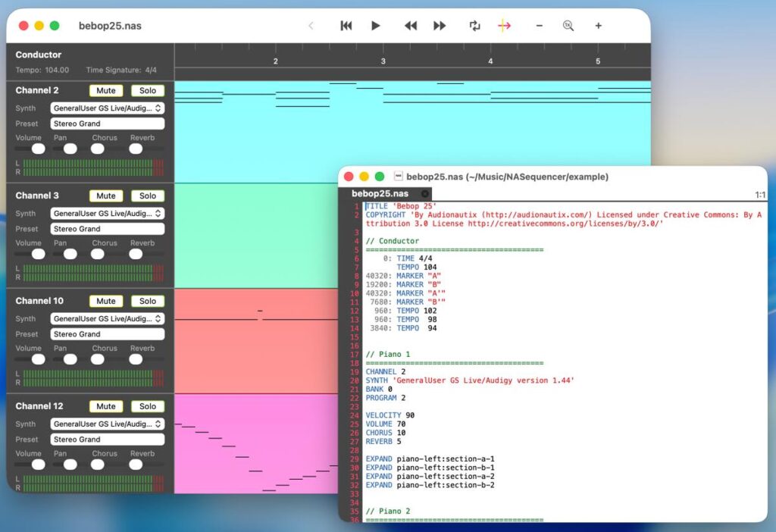Solo Channel 12
This screenshot has height=532, width=776.
(x=148, y=406)
